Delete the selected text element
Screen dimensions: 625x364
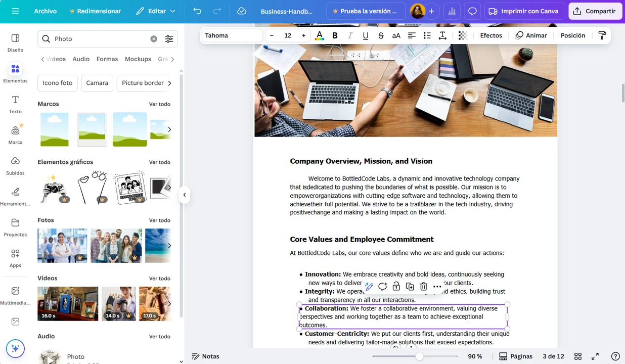pos(424,287)
